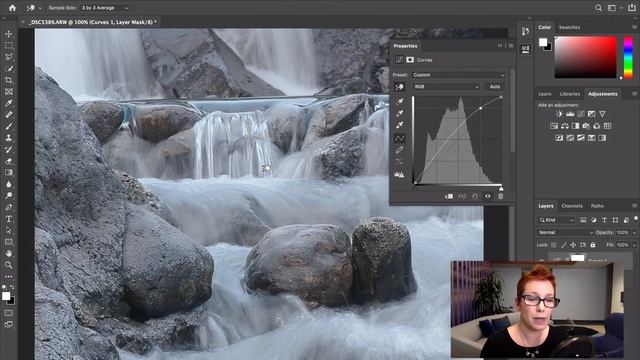Open the RGB channel dropdown
The height and width of the screenshot is (360, 640).
pyautogui.click(x=446, y=87)
